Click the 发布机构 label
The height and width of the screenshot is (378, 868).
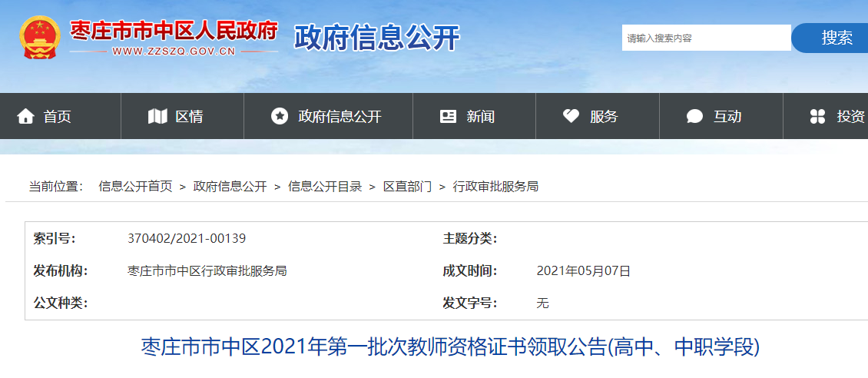pyautogui.click(x=61, y=271)
